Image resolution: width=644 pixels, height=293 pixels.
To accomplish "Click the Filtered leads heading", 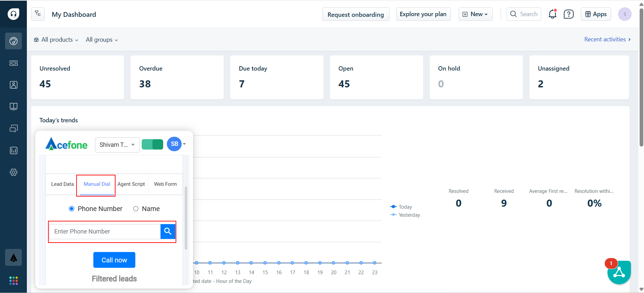I will point(114,279).
